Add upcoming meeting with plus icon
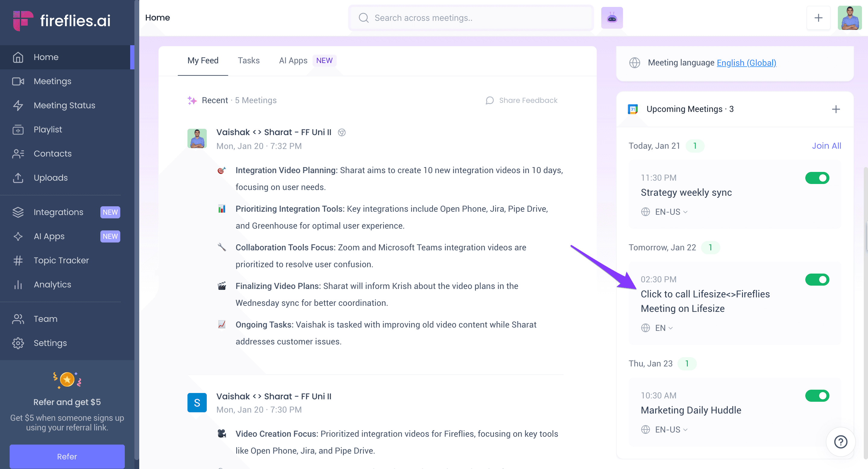Screen dimensions: 868x469 (836, 109)
